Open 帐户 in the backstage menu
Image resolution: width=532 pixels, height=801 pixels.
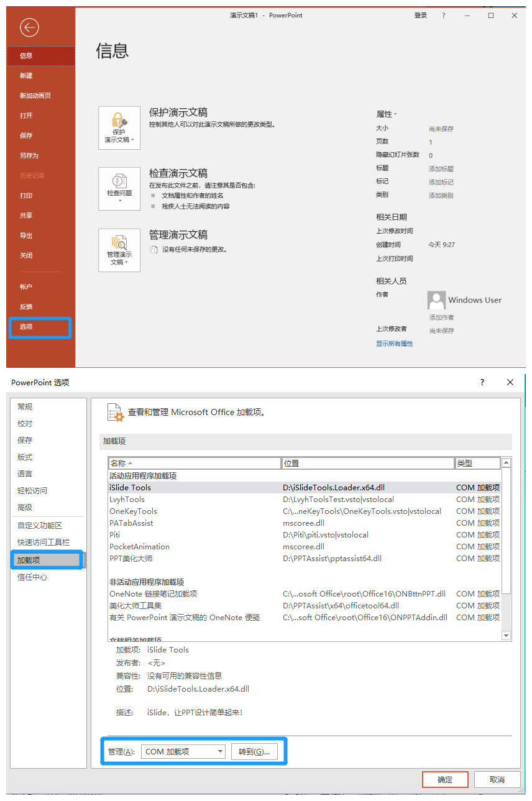(x=40, y=286)
